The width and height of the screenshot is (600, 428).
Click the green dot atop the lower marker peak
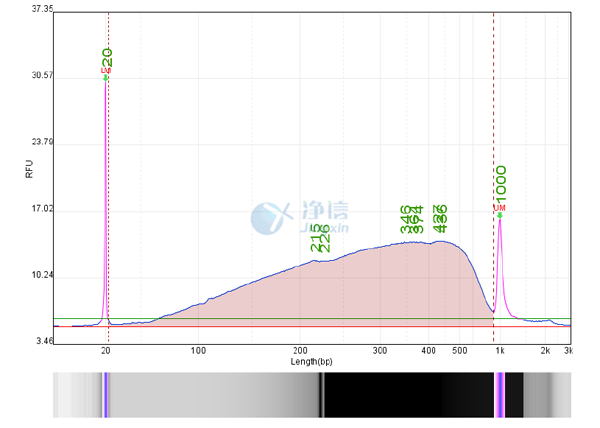point(105,77)
